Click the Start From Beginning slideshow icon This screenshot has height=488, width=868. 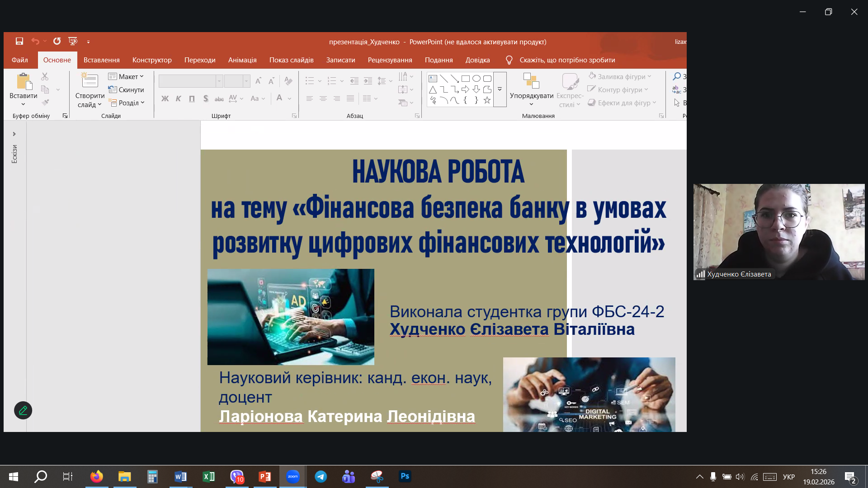coord(72,41)
